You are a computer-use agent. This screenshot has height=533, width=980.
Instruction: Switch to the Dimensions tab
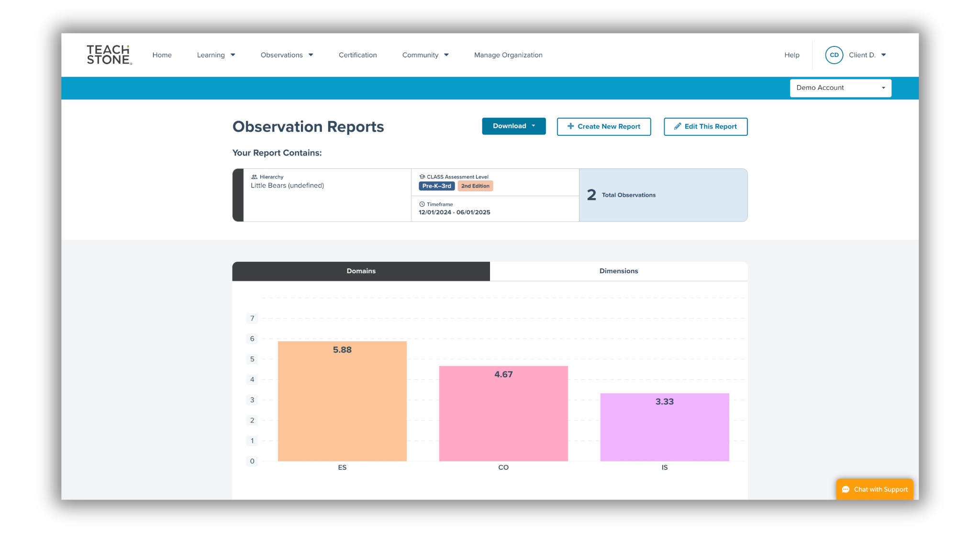click(618, 271)
